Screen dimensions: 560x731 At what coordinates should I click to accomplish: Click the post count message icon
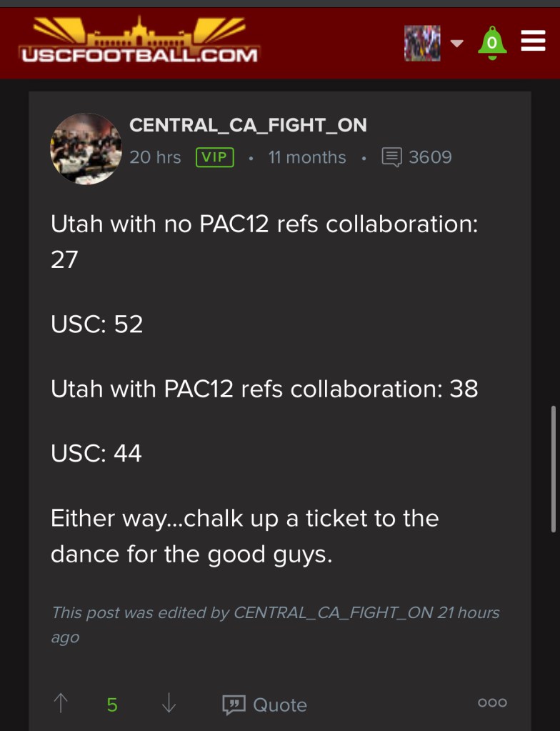[x=392, y=157]
